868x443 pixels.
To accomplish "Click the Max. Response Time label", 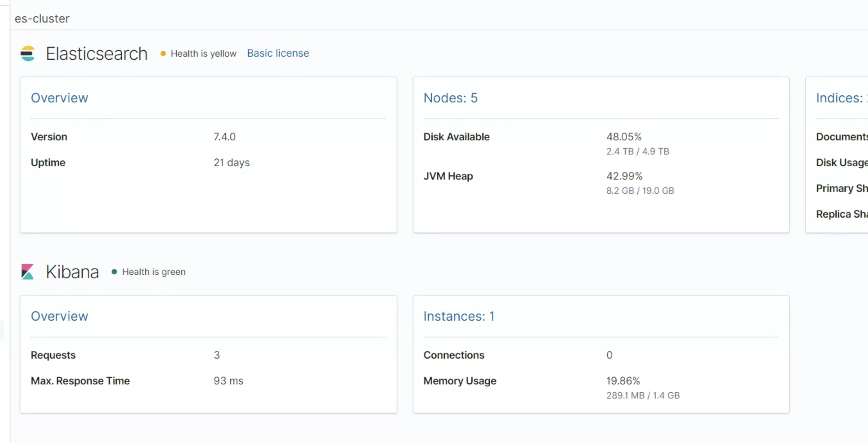I will pos(80,381).
